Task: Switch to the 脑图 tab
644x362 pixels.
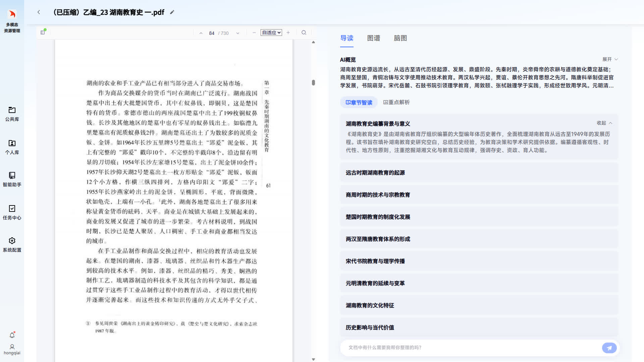Action: click(x=400, y=38)
